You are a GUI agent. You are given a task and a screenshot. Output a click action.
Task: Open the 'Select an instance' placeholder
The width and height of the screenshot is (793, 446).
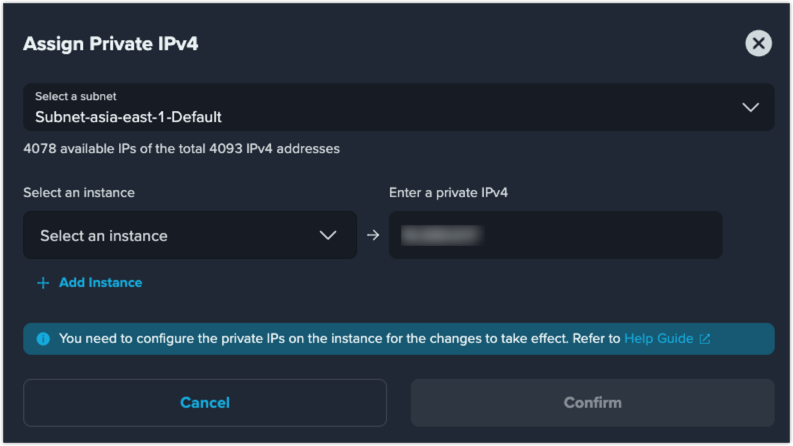pos(104,236)
